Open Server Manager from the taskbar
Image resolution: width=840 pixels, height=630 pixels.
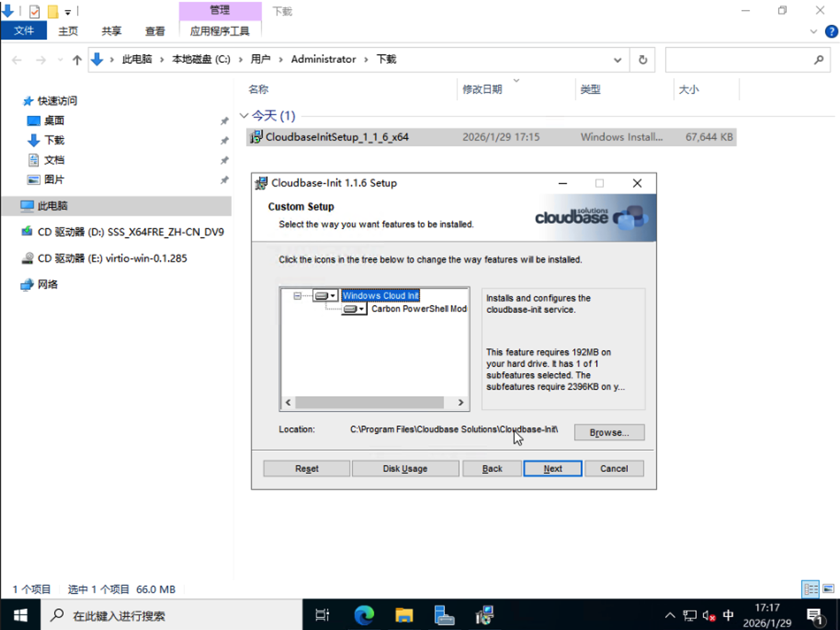tap(444, 615)
